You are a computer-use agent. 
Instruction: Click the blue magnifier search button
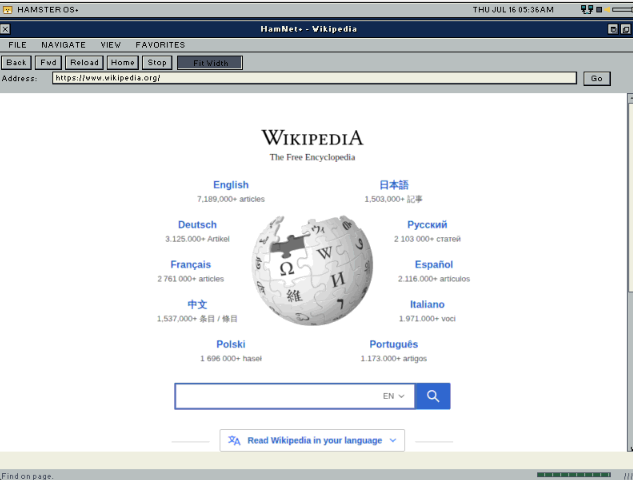coord(433,396)
